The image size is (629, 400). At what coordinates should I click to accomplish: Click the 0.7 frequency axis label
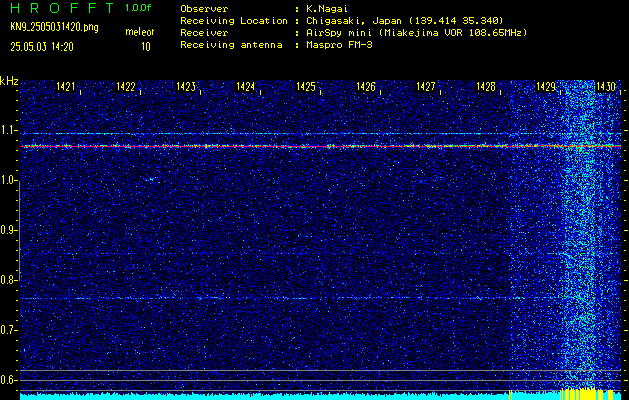(x=8, y=330)
